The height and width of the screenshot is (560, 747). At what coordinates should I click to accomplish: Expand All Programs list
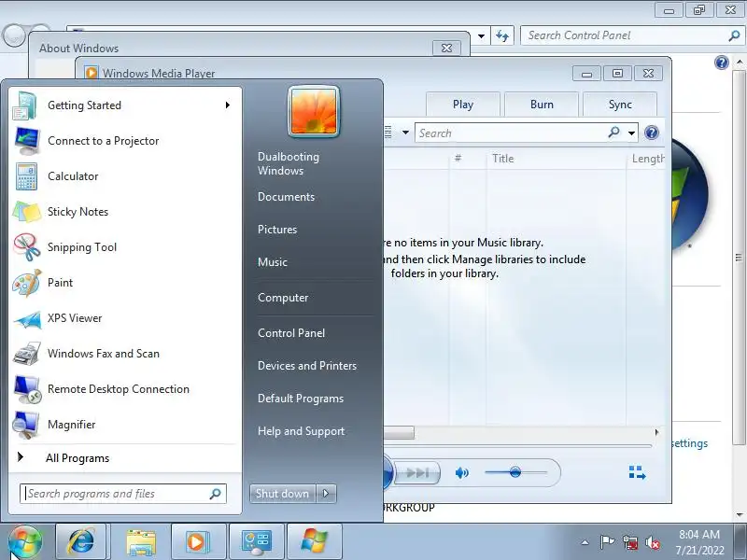(124, 458)
